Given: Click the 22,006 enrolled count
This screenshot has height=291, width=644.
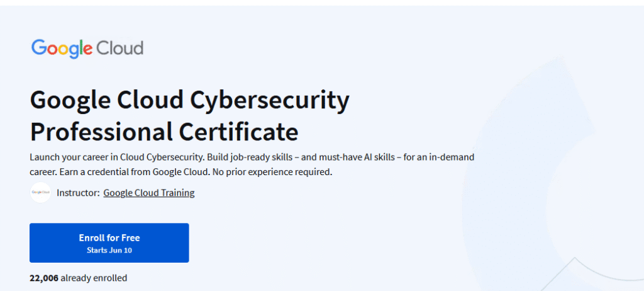Looking at the screenshot, I should tap(43, 278).
